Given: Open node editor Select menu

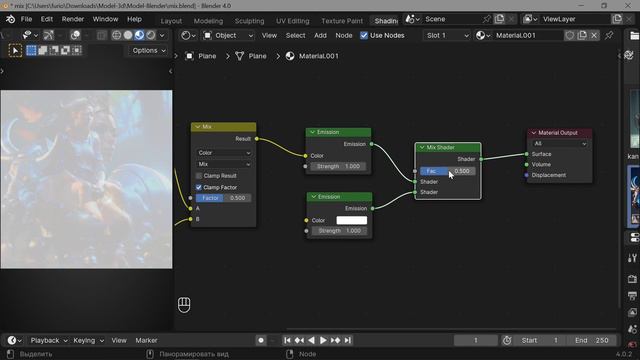Looking at the screenshot, I should [x=296, y=36].
